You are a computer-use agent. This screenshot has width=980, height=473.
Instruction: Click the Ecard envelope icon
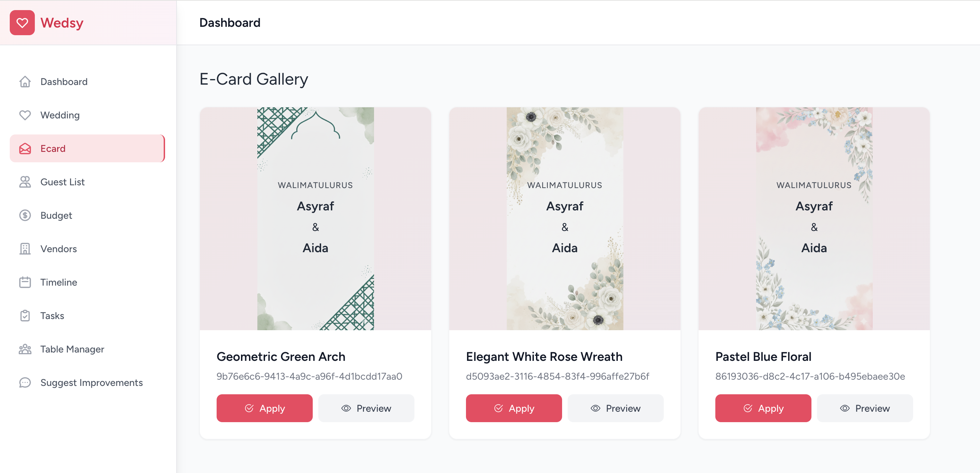(x=25, y=148)
